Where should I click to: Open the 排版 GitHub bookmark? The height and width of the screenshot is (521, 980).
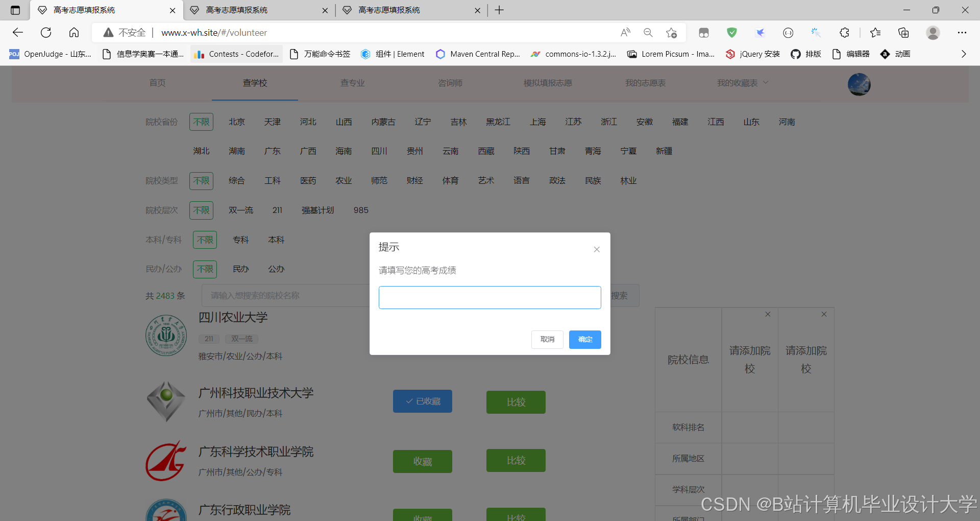click(806, 54)
